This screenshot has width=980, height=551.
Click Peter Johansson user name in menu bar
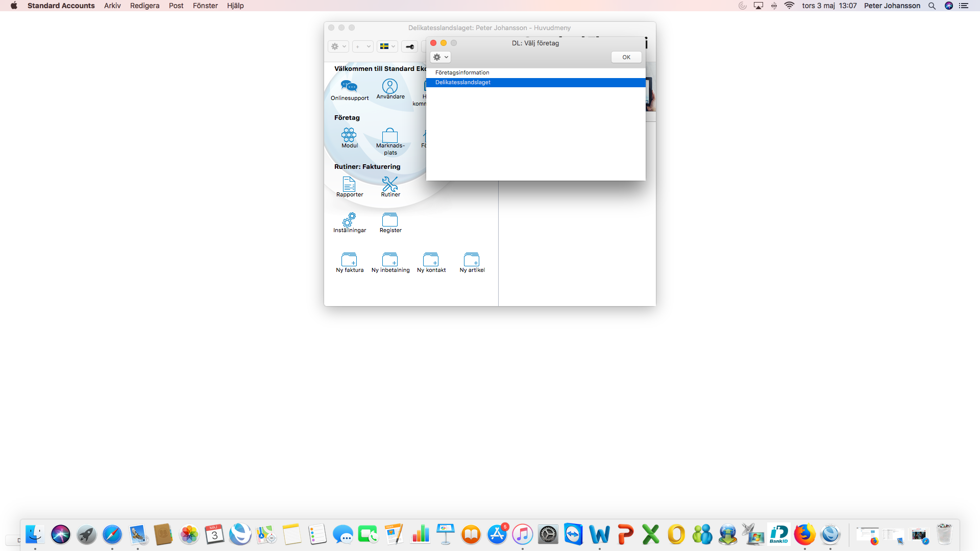tap(892, 6)
